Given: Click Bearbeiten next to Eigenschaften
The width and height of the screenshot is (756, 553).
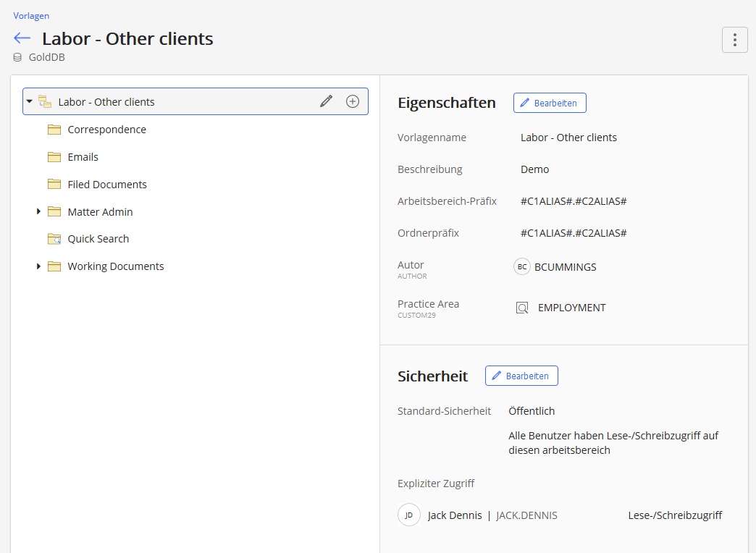Looking at the screenshot, I should click(x=550, y=103).
